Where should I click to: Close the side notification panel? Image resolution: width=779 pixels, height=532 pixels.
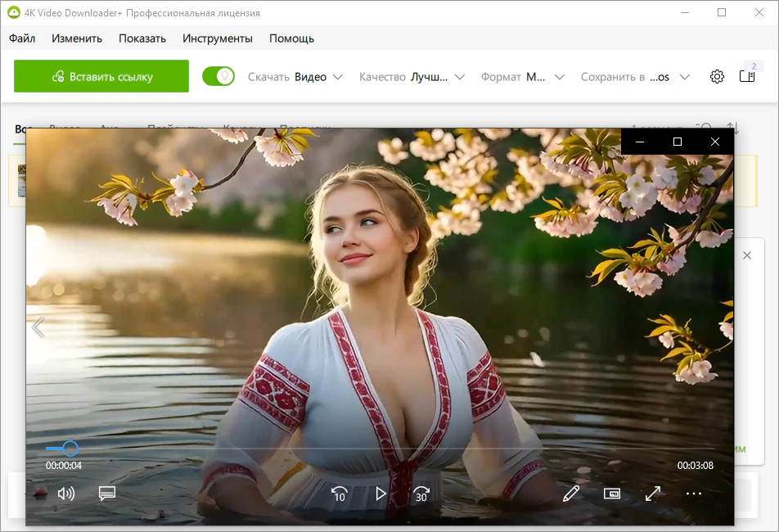pyautogui.click(x=747, y=255)
